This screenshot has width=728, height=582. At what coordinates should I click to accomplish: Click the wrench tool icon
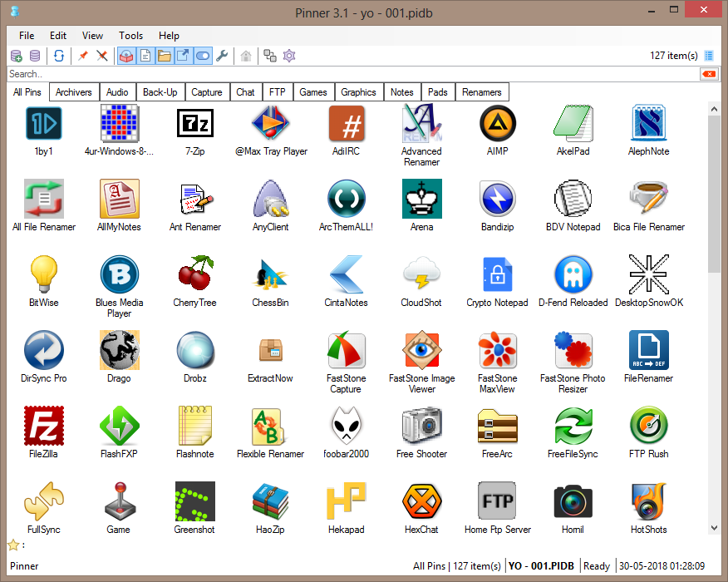[x=222, y=57]
